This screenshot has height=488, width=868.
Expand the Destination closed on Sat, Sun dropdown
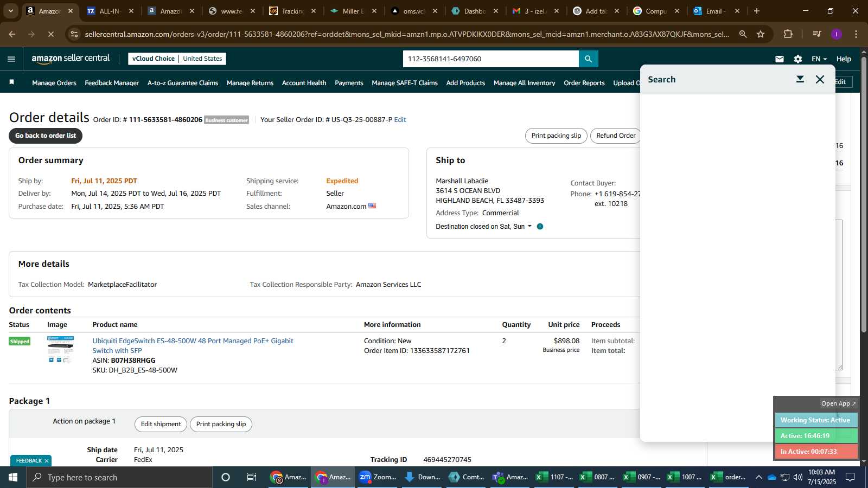point(484,227)
